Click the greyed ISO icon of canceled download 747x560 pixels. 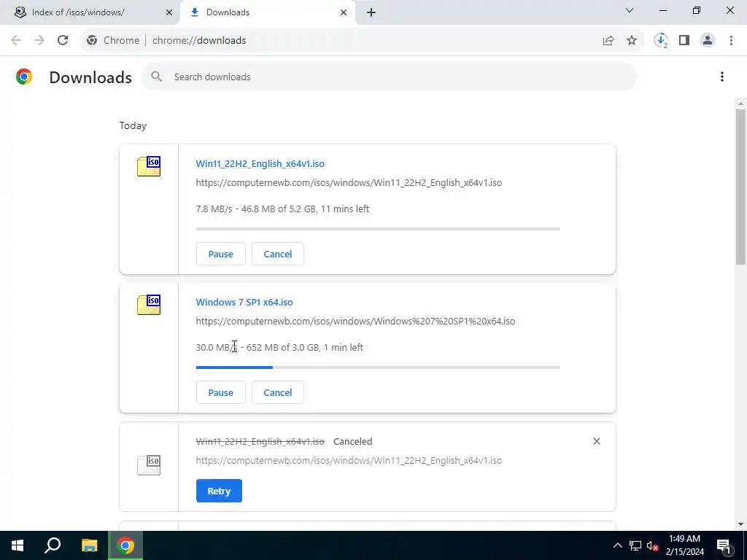pos(149,464)
